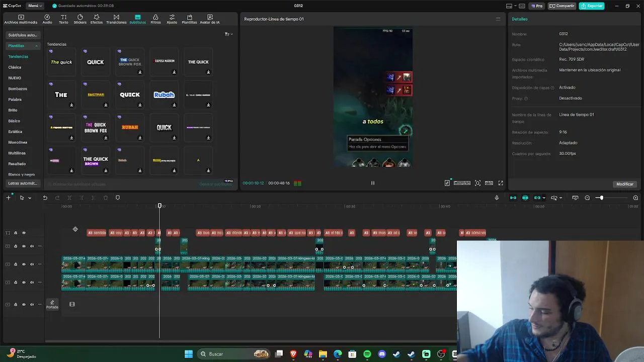Toggle main track magnet

coord(513,198)
